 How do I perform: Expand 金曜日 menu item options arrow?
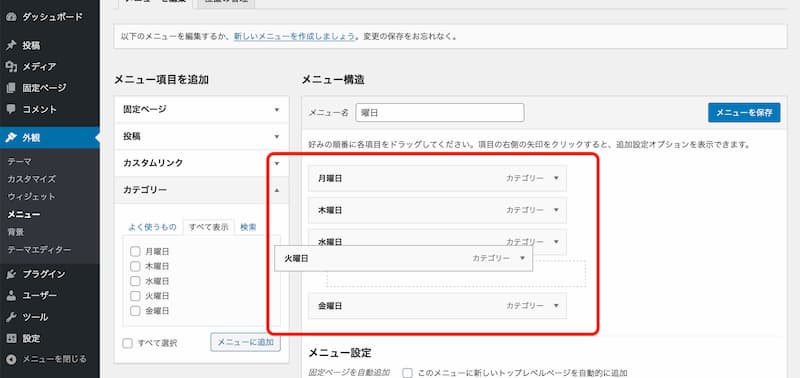(x=556, y=306)
